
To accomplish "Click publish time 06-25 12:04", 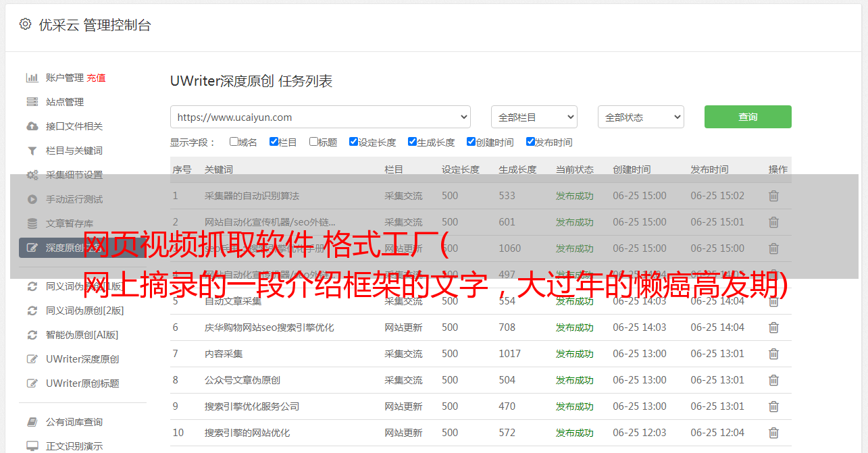I will coord(717,433).
